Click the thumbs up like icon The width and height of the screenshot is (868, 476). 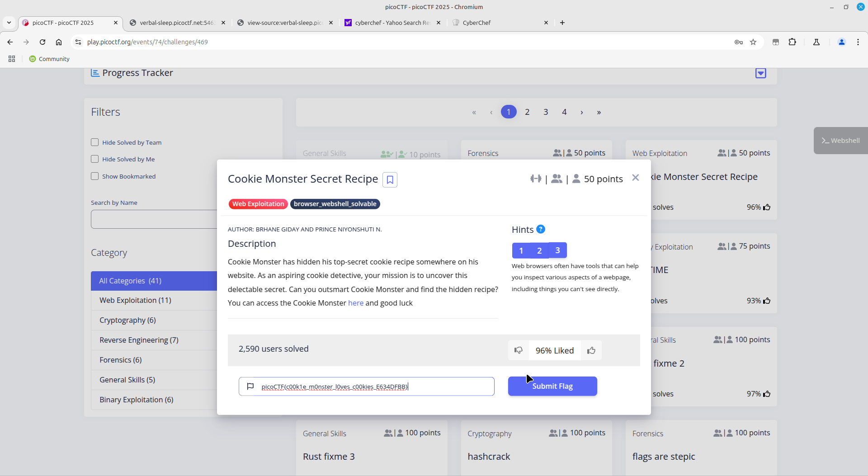pos(591,350)
